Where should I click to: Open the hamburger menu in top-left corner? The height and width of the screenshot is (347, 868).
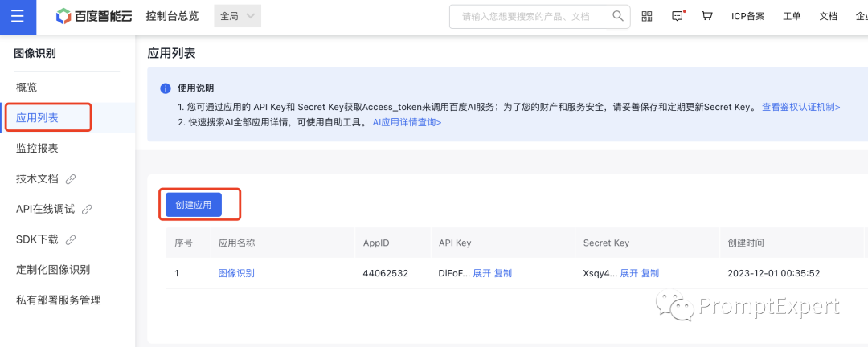[x=18, y=17]
